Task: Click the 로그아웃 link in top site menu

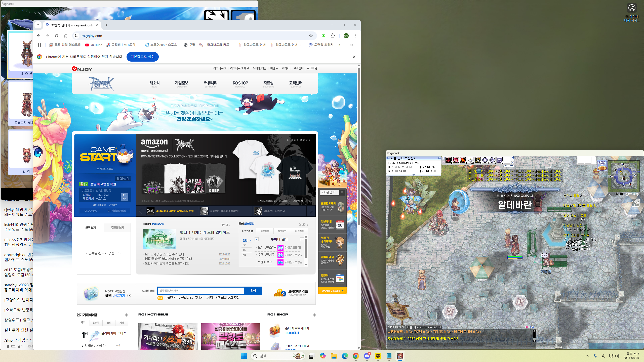Action: click(x=312, y=68)
